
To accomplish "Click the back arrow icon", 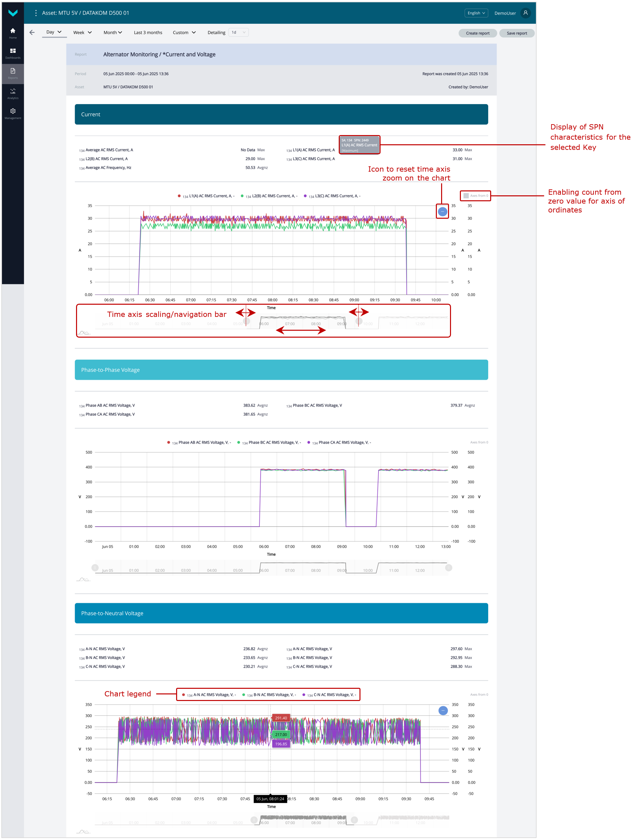I will [32, 33].
